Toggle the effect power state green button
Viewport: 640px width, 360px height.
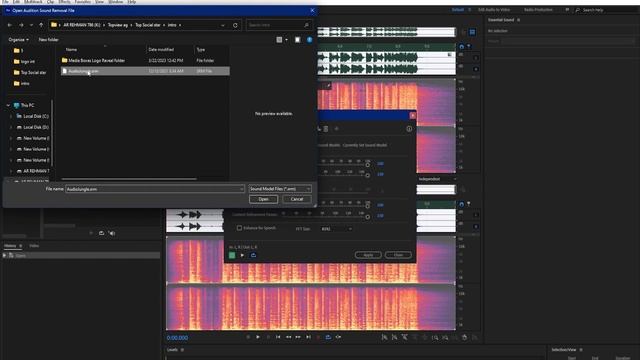coord(232,255)
